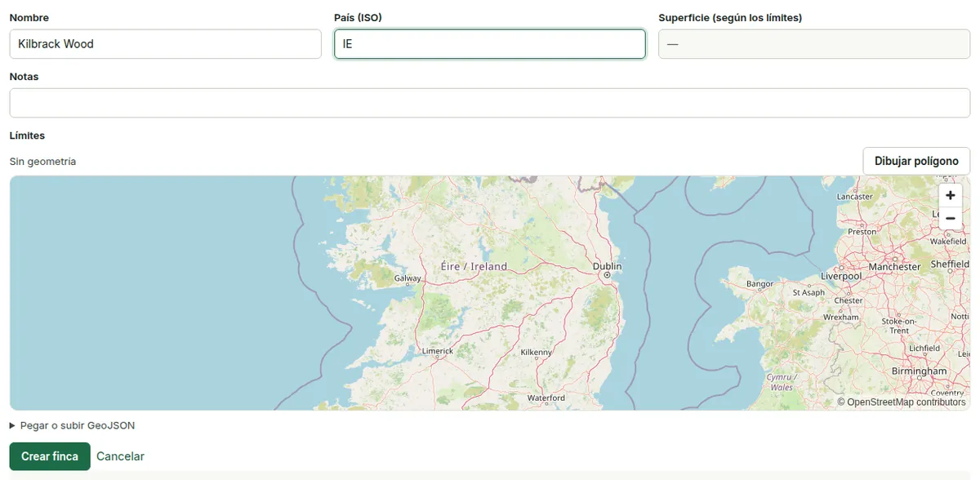980x480 pixels.
Task: Click the Waterford map label
Action: pos(546,398)
